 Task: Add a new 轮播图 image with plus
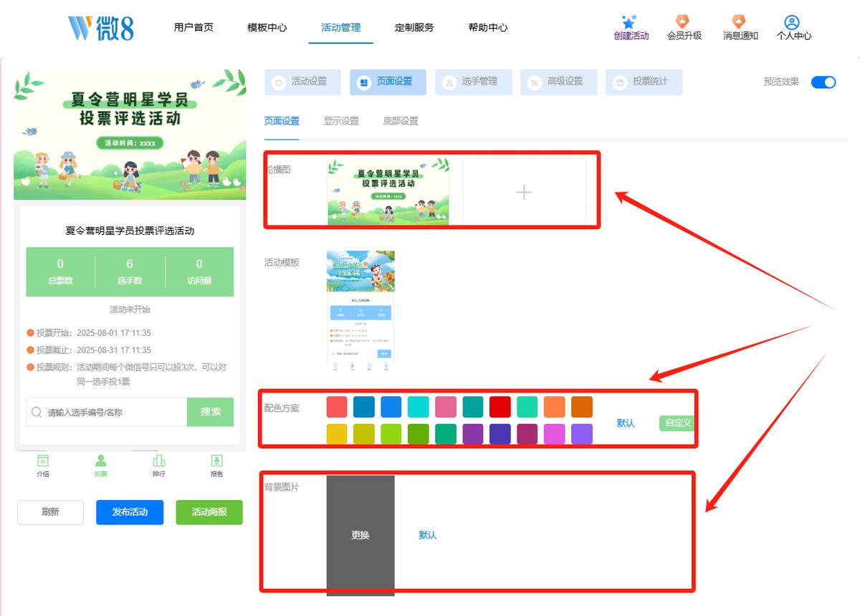(524, 191)
